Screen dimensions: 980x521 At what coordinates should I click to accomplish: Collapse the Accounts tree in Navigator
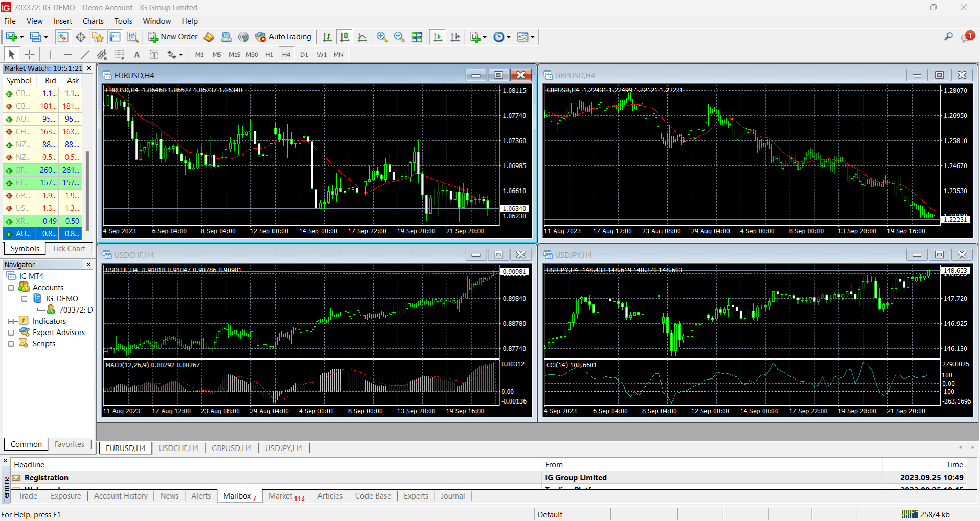pos(11,287)
